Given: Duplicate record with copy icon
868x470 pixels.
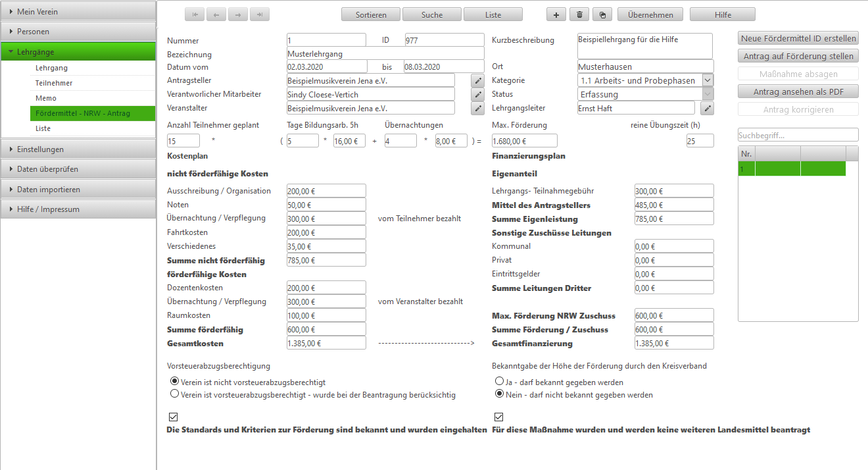Looking at the screenshot, I should tap(602, 14).
